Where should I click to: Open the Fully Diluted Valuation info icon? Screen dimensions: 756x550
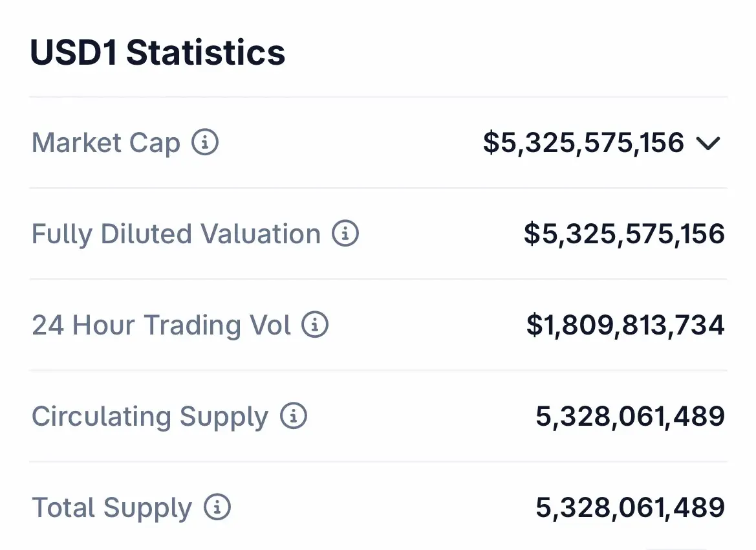coord(345,234)
